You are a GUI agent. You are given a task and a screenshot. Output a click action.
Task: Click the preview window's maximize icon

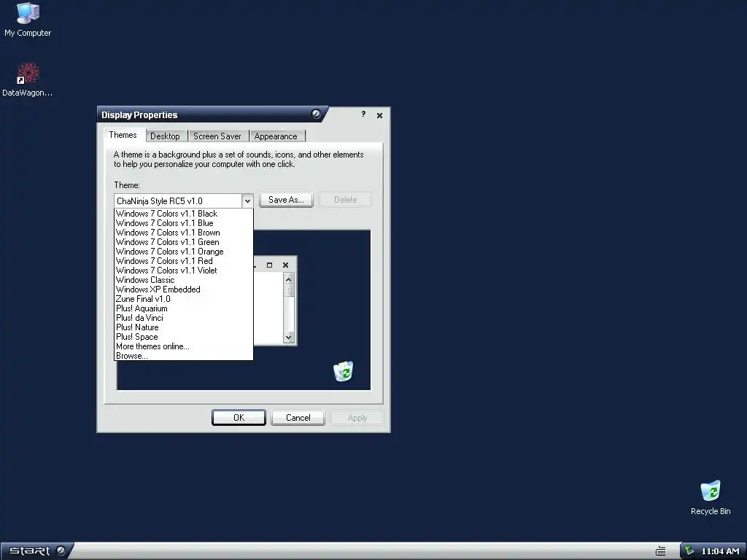(x=269, y=265)
